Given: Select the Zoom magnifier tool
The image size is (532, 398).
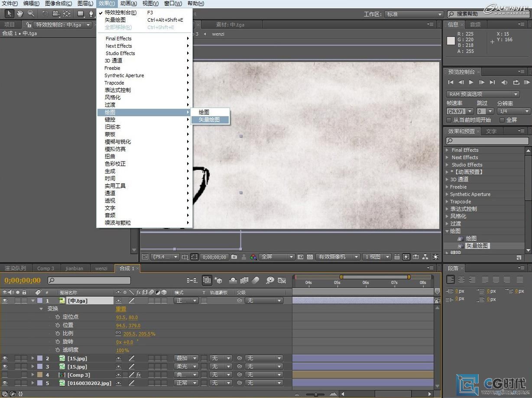Looking at the screenshot, I should click(x=31, y=13).
